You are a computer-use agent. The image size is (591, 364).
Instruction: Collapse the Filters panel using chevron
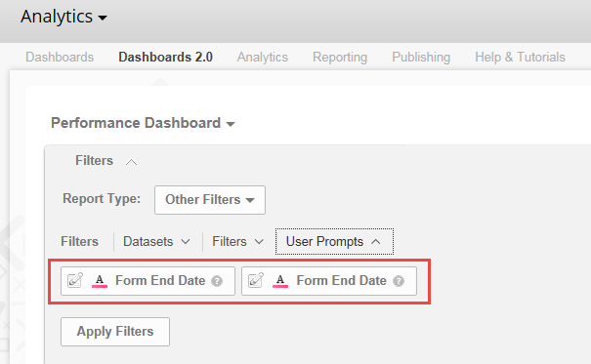click(131, 162)
